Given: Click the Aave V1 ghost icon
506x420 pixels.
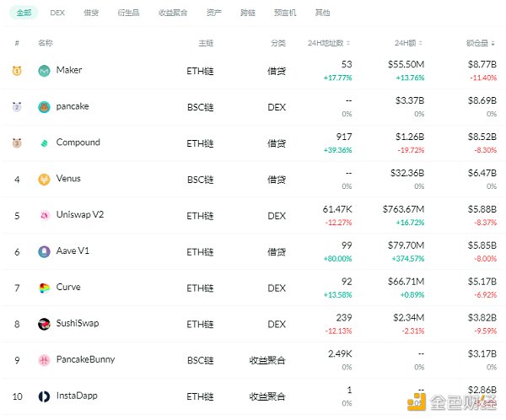Looking at the screenshot, I should coord(44,251).
